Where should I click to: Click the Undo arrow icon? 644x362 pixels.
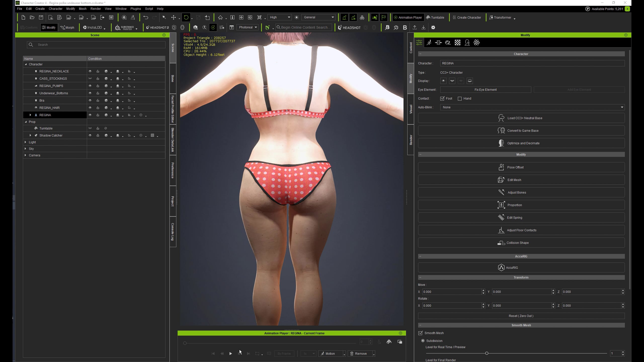tap(146, 17)
